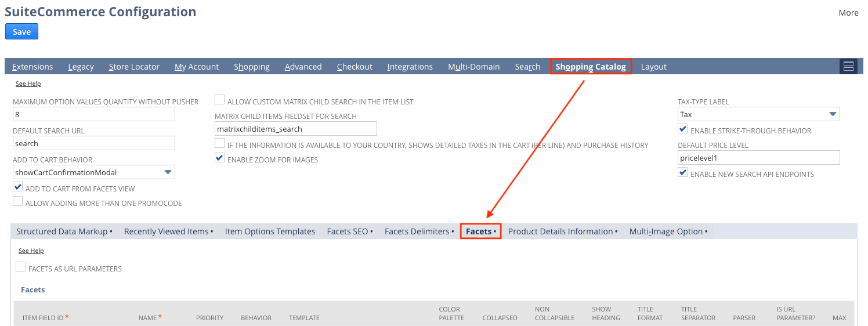This screenshot has width=868, height=326.
Task: Switch to the Checkout tab
Action: [355, 67]
